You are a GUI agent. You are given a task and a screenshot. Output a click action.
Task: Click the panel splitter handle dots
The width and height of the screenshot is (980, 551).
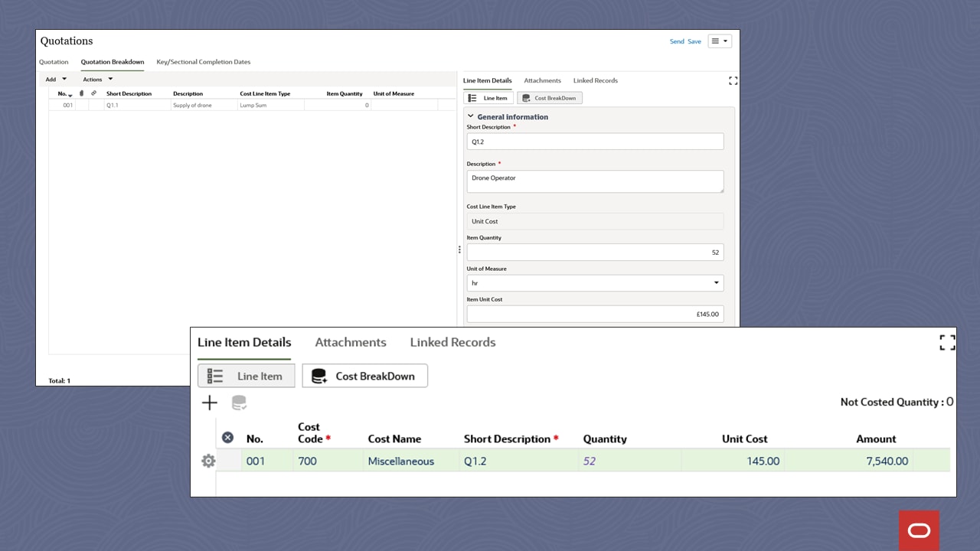tap(459, 249)
